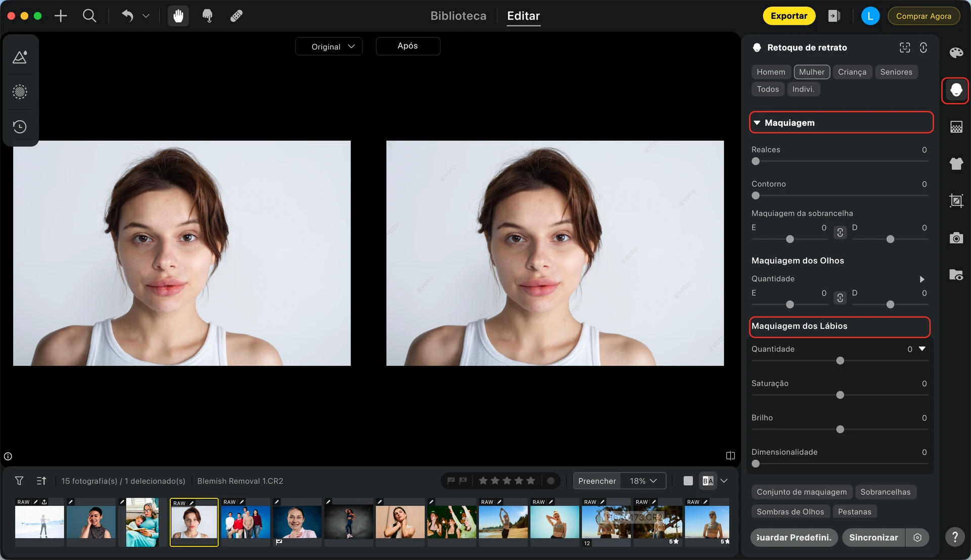971x560 pixels.
Task: Open the Original view dropdown
Action: [x=329, y=46]
